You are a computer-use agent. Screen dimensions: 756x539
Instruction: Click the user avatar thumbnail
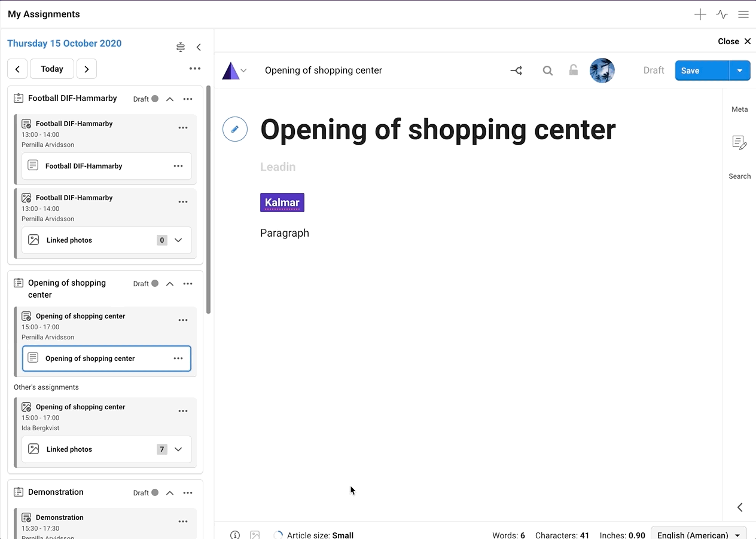[602, 71]
